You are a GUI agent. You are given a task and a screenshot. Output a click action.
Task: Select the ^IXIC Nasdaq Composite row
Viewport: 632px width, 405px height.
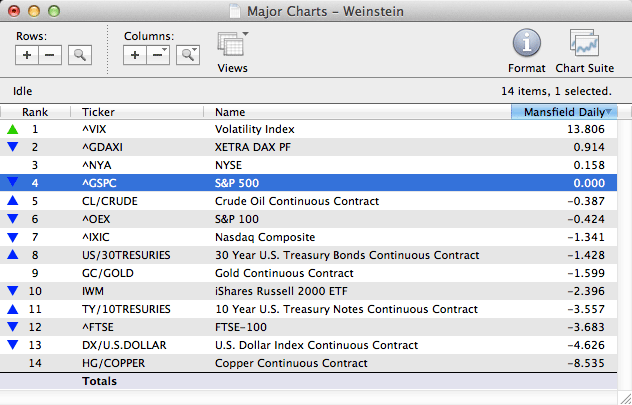click(300, 237)
